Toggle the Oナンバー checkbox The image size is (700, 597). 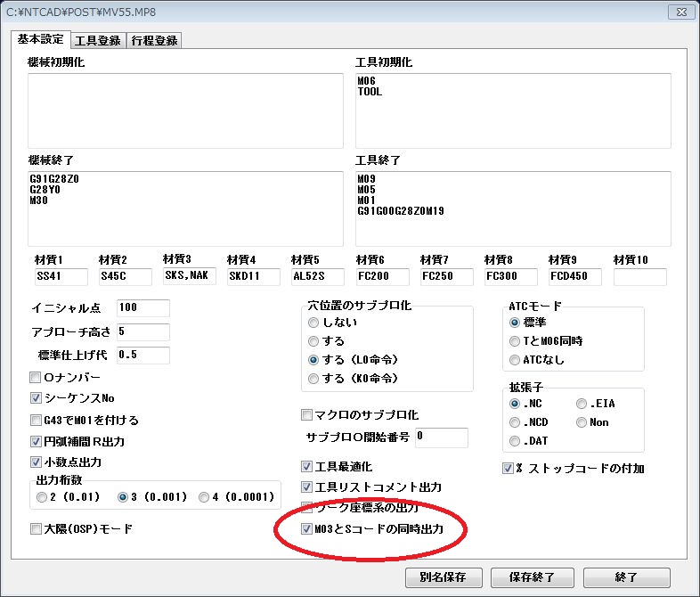[36, 377]
